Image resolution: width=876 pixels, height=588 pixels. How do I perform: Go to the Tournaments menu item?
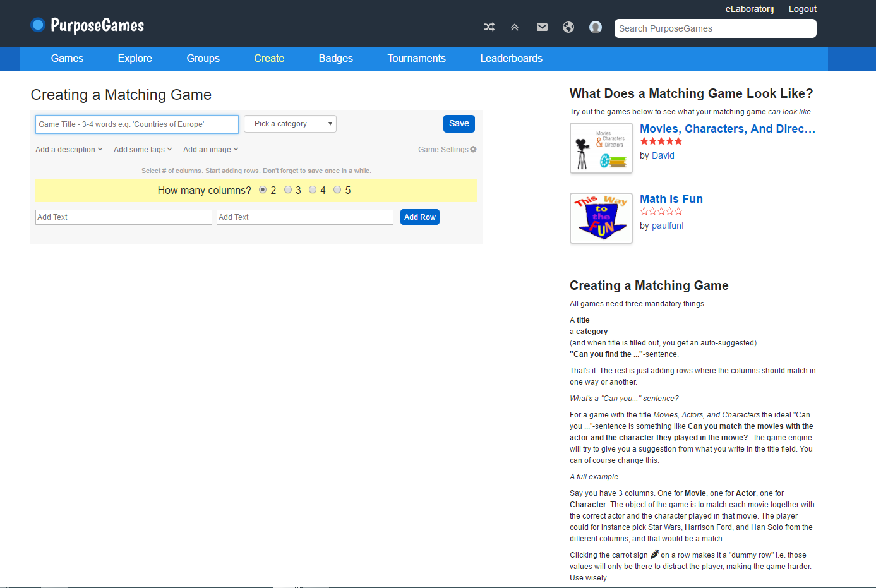pos(416,59)
